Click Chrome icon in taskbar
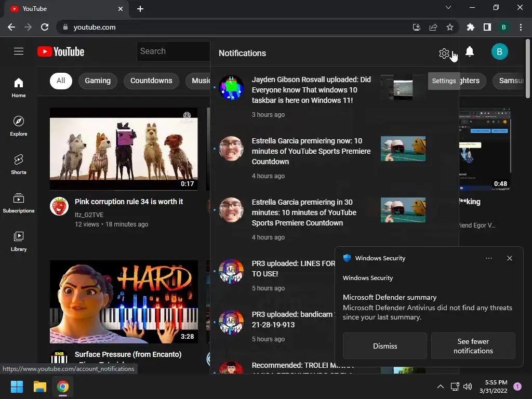The height and width of the screenshot is (399, 532). tap(63, 387)
